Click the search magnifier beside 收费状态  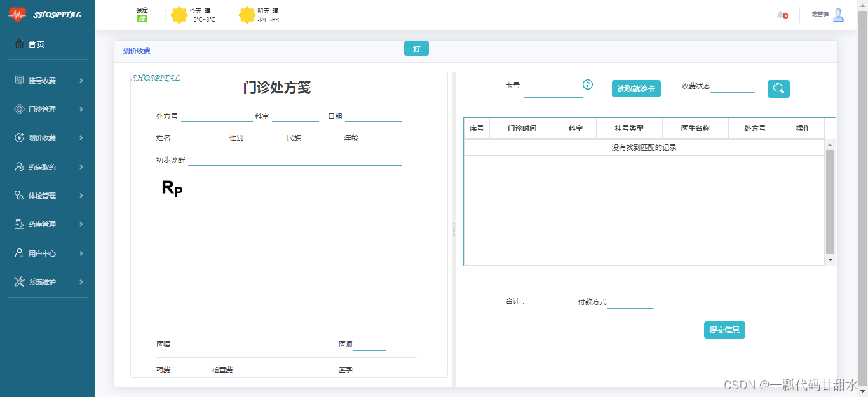[778, 89]
